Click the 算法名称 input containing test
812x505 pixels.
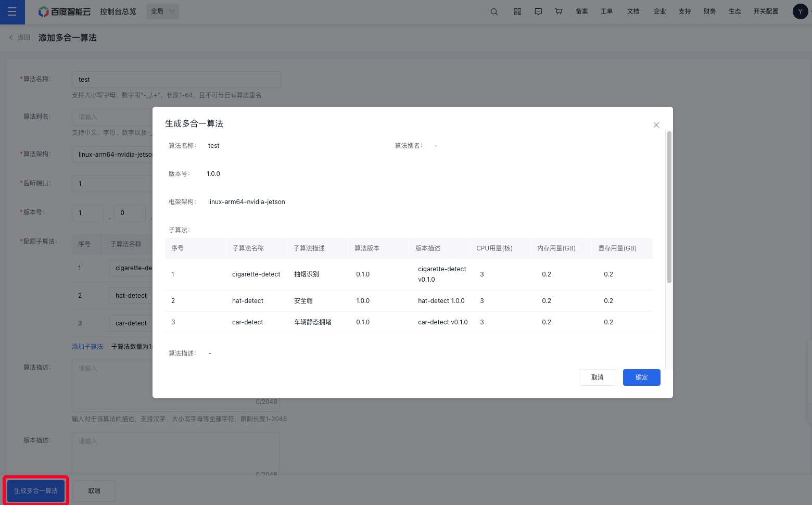(176, 80)
